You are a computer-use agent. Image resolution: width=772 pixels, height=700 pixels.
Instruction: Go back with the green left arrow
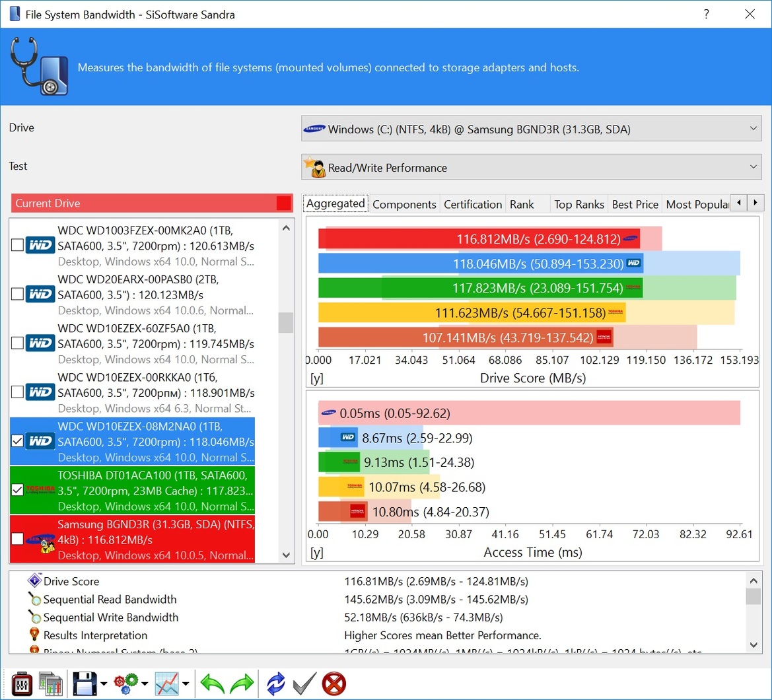tap(212, 683)
